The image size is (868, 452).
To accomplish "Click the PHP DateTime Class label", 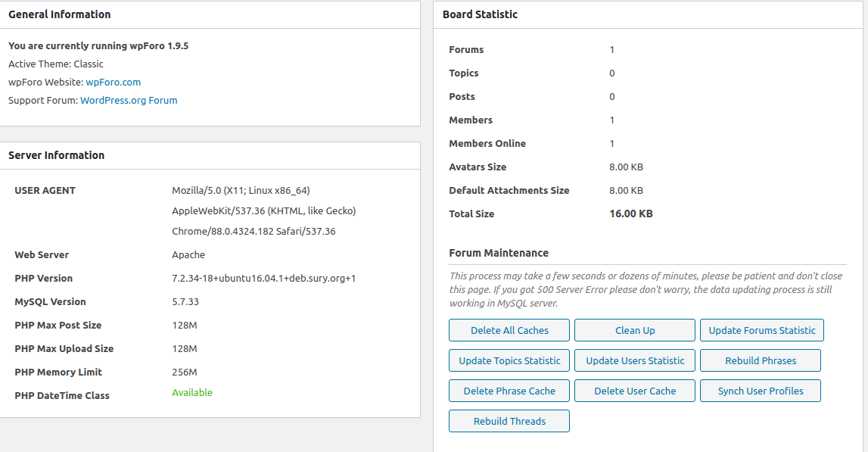I will [62, 395].
